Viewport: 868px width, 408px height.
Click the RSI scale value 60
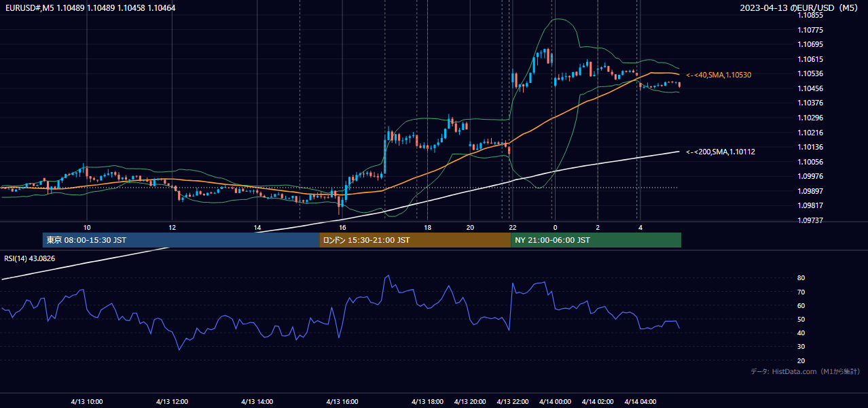pyautogui.click(x=801, y=305)
